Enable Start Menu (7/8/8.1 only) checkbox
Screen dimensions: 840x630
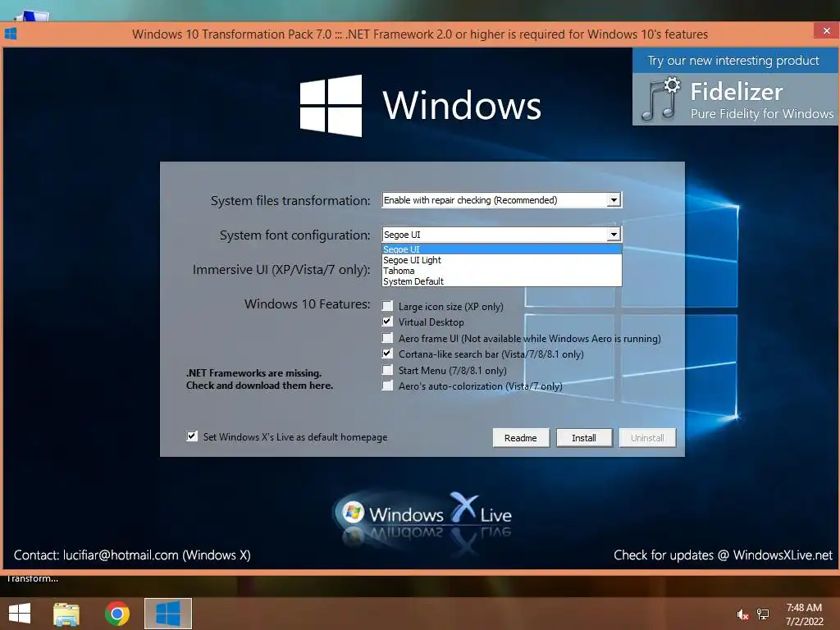387,370
